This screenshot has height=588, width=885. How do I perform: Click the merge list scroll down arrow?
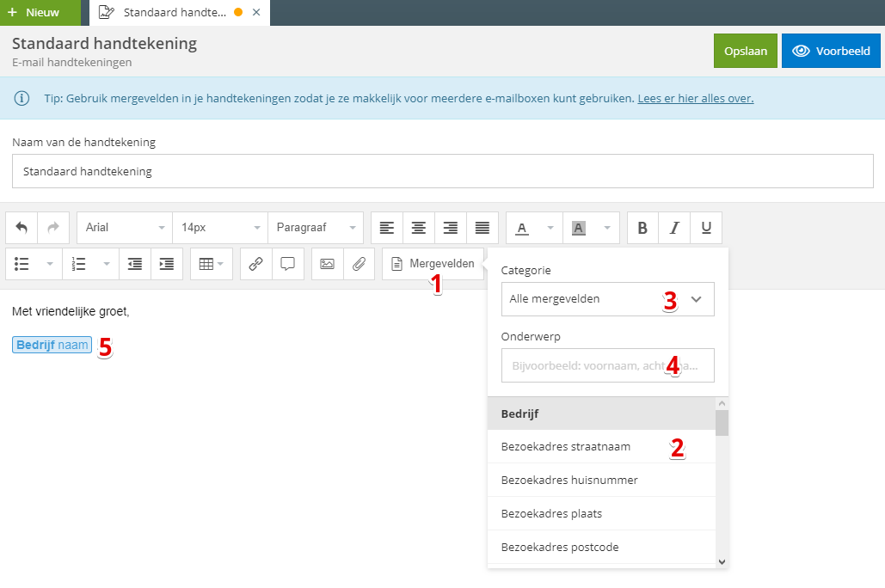point(722,562)
